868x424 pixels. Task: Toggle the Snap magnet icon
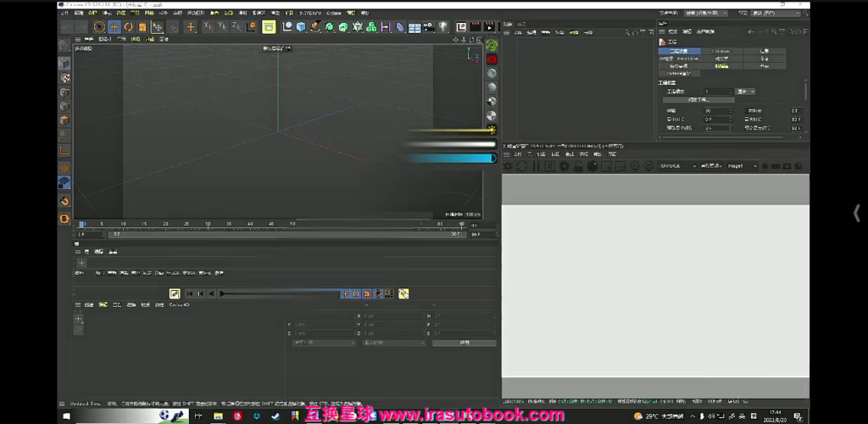click(64, 201)
